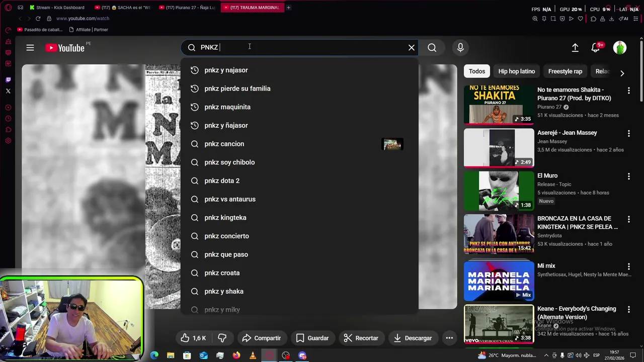Open 'Pasadito de caball...' bookmark
Viewport: 644px width, 362px height.
pyautogui.click(x=40, y=30)
